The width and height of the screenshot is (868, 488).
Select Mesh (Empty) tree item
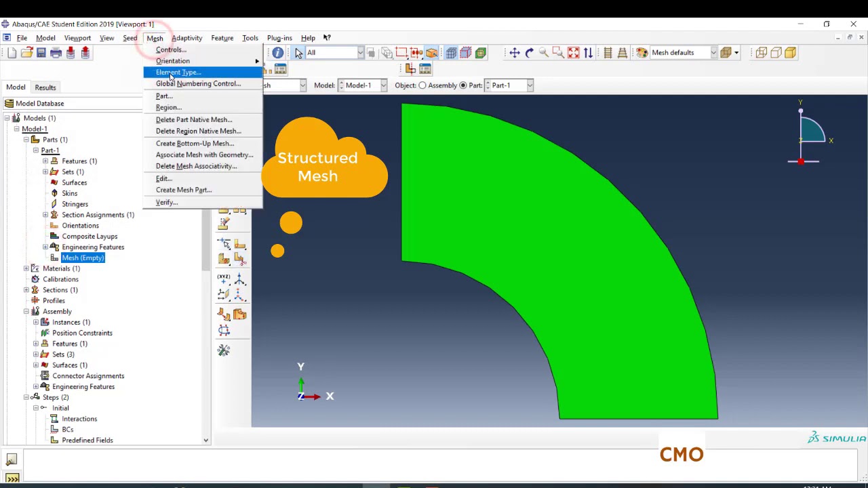click(83, 258)
